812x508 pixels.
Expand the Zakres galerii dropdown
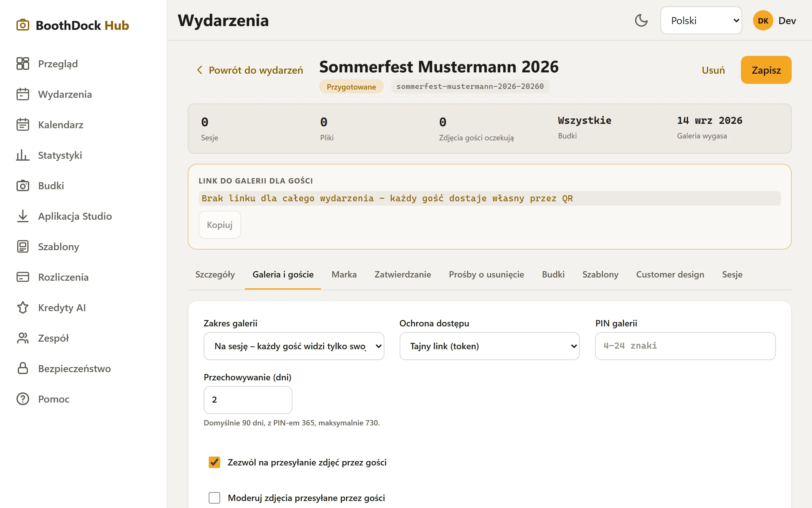click(x=294, y=346)
